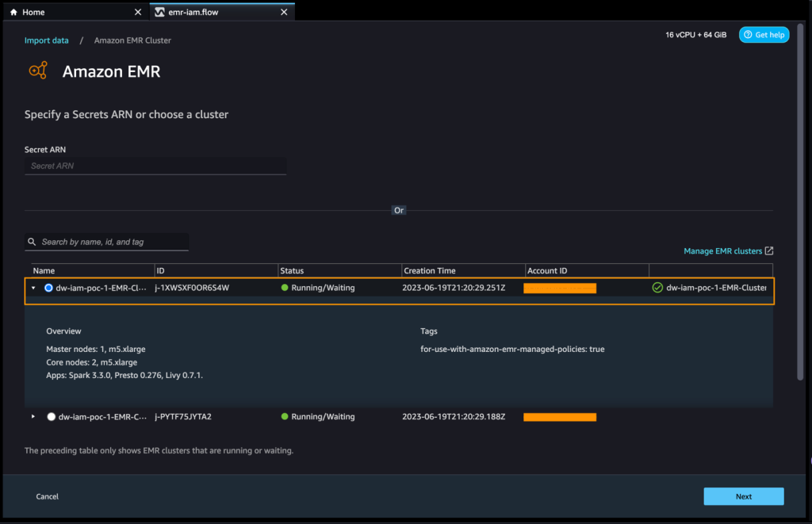Click the Master nodes: 1, m5.xlarge text
This screenshot has height=524, width=812.
96,349
